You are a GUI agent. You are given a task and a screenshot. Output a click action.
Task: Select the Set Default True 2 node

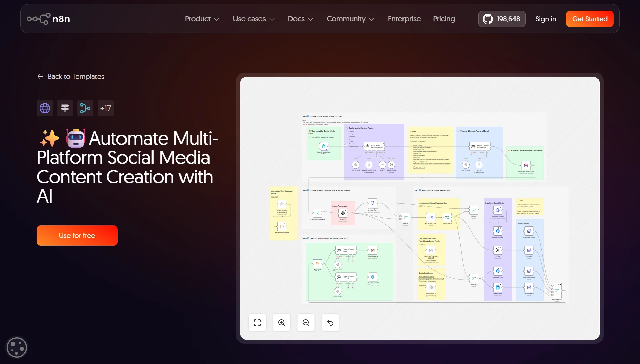[430, 217]
